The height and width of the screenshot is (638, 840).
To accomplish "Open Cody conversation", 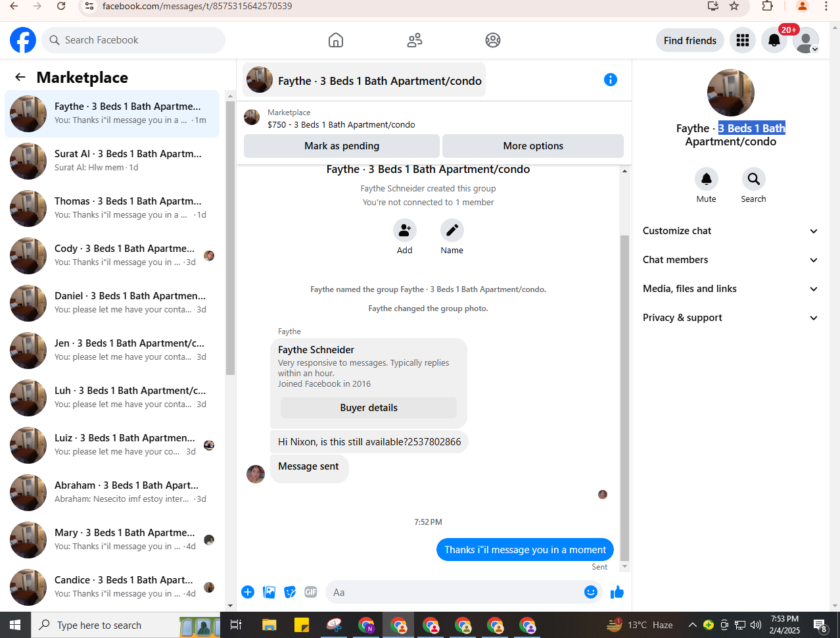I will tap(112, 256).
